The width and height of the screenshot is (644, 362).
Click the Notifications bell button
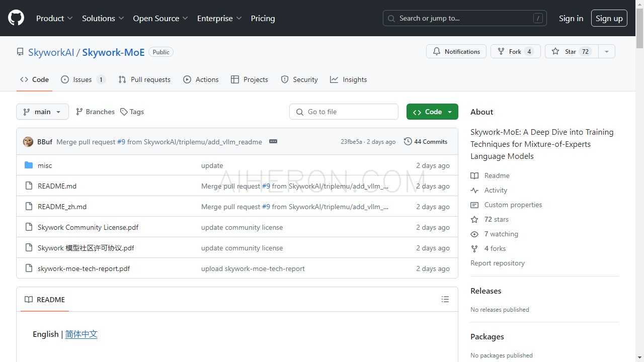tap(456, 51)
